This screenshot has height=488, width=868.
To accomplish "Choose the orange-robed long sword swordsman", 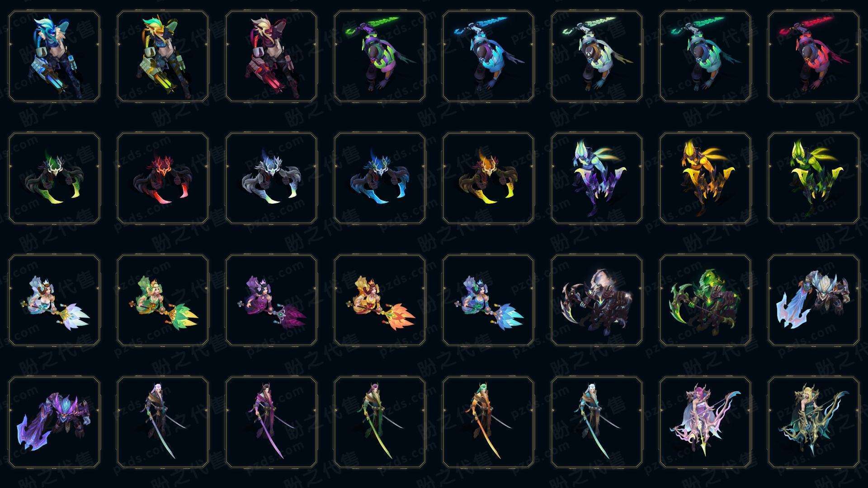I will click(x=488, y=422).
